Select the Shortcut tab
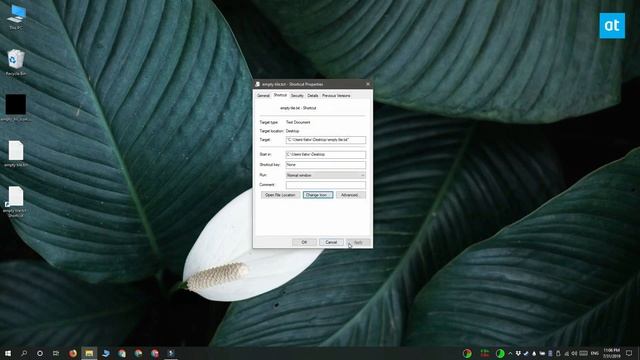 point(280,95)
